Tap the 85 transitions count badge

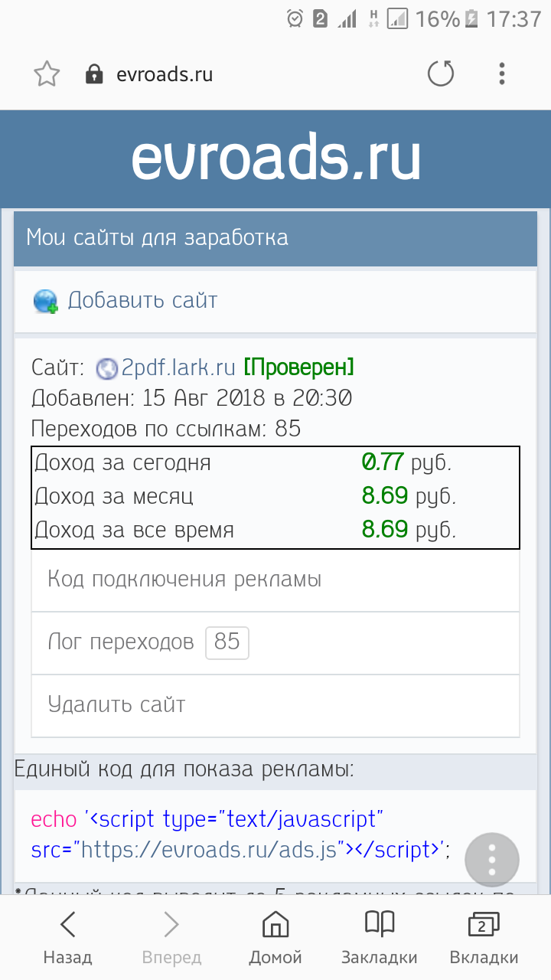click(227, 642)
